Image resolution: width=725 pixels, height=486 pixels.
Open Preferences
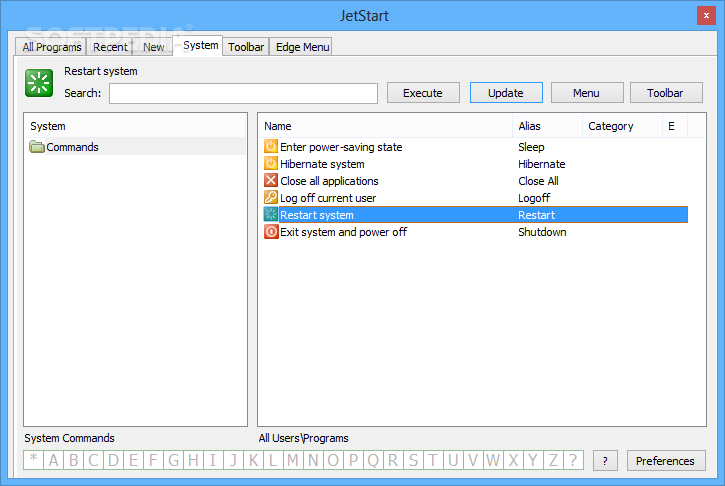pyautogui.click(x=666, y=461)
